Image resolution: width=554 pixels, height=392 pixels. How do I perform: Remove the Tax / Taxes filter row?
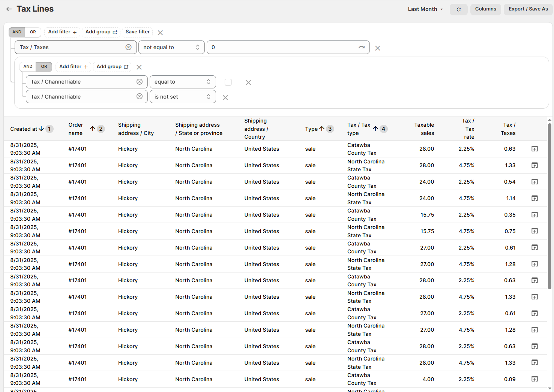click(377, 48)
